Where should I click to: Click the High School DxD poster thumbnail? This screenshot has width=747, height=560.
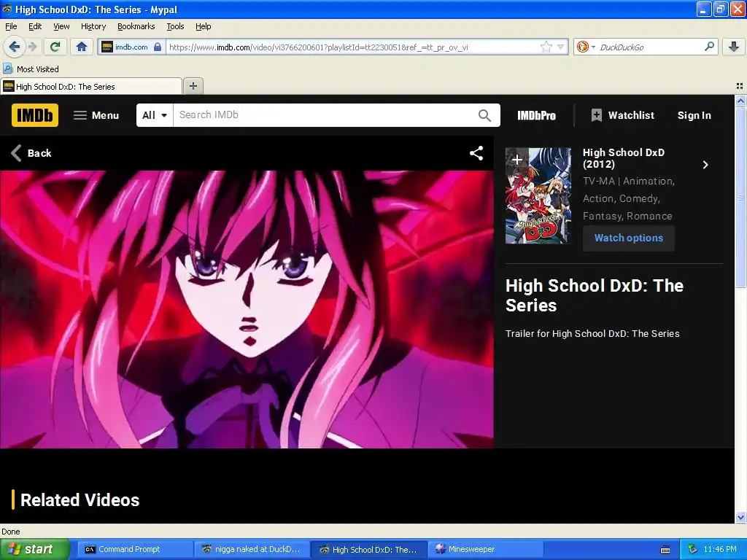point(538,195)
